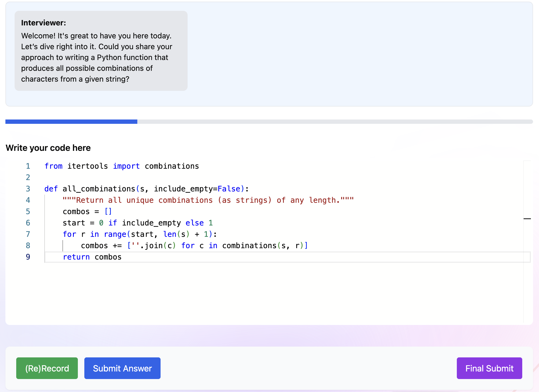539x392 pixels.
Task: Click line number 7 in gutter
Action: [x=28, y=234]
